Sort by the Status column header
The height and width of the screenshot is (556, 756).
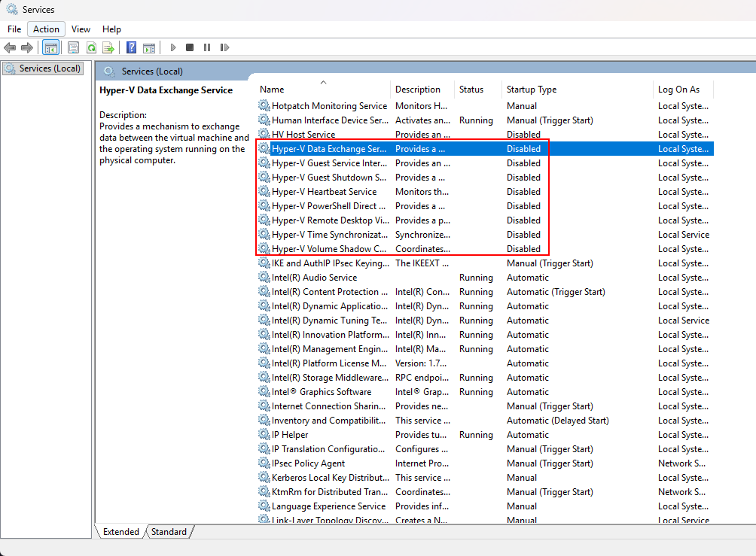[478, 89]
